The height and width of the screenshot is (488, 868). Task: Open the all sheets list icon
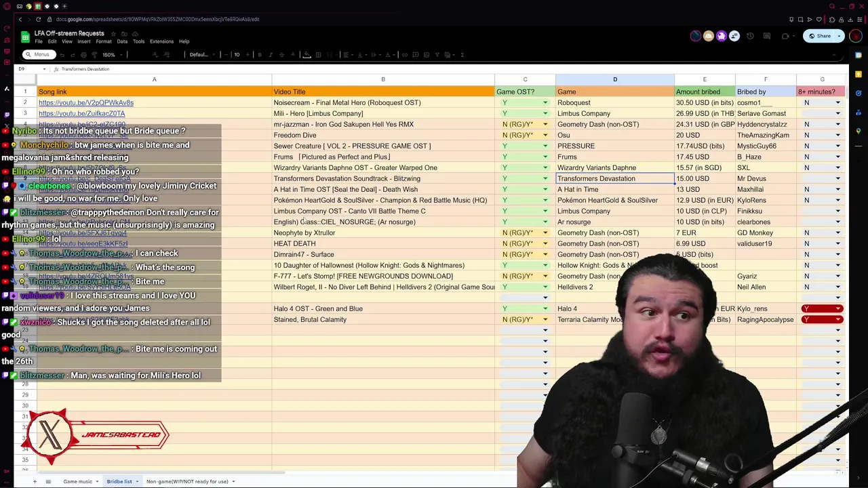click(48, 481)
